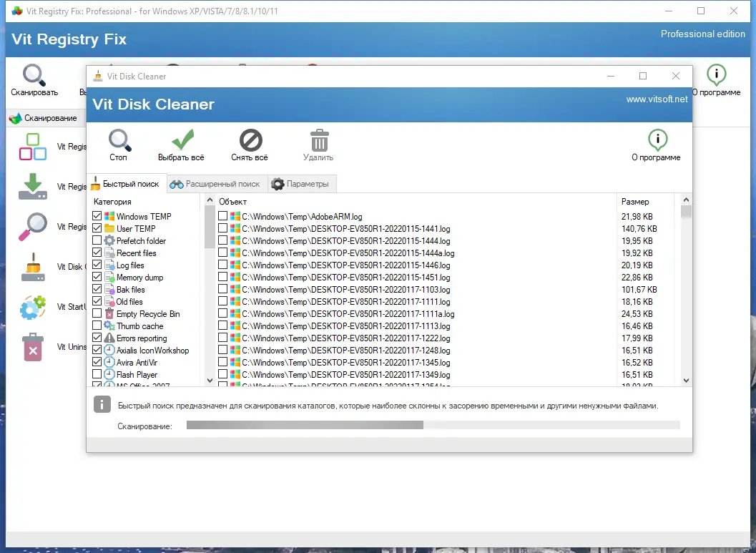Click the Выбрать всё green checkmark icon
Viewport: 756px width, 553px height.
click(x=182, y=140)
